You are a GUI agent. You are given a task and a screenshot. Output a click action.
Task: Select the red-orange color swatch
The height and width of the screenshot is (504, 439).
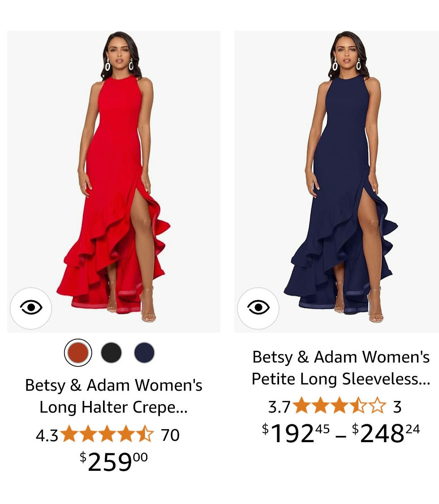coord(78,353)
